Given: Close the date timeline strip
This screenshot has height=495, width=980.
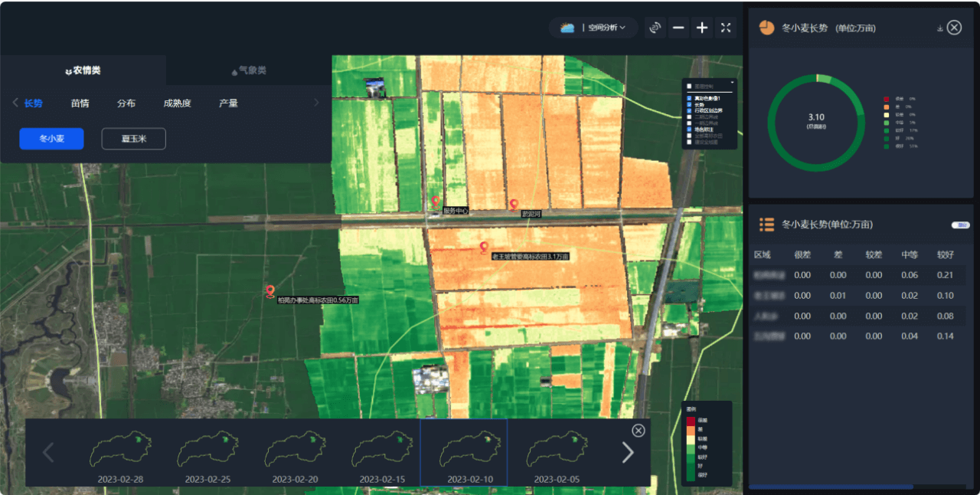Looking at the screenshot, I should [639, 431].
